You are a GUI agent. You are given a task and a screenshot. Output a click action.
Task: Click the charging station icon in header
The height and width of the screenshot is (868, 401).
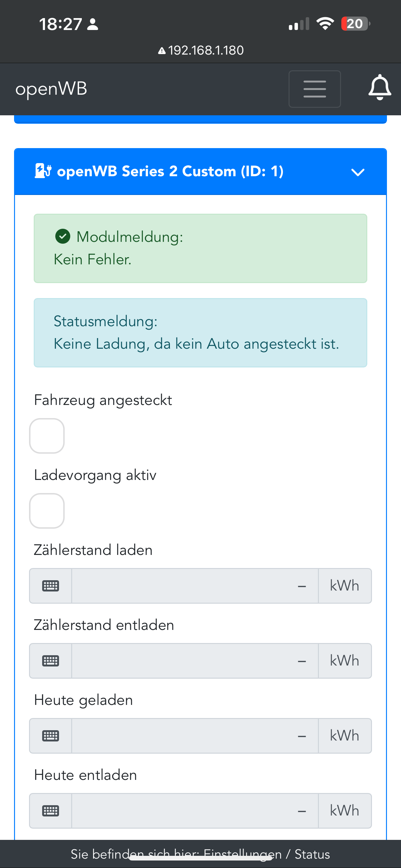click(x=43, y=171)
